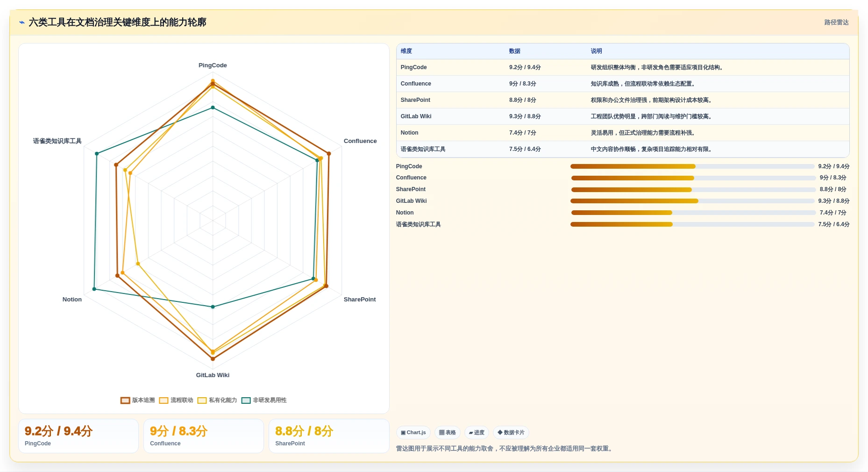Screen dimensions: 868x472
Task: Click the 维度 column header
Action: [406, 51]
